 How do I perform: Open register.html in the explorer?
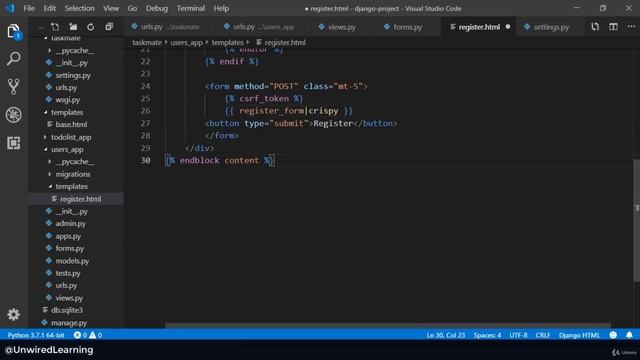[x=80, y=199]
